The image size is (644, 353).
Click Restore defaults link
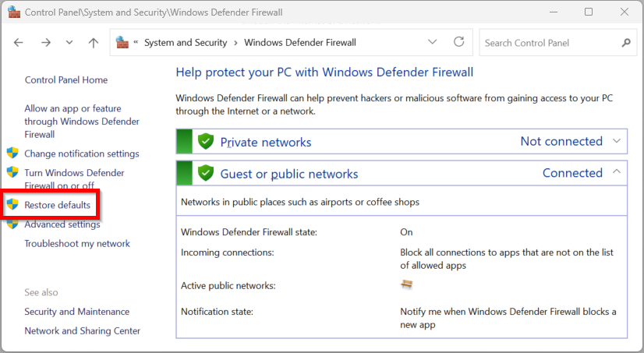[57, 206]
